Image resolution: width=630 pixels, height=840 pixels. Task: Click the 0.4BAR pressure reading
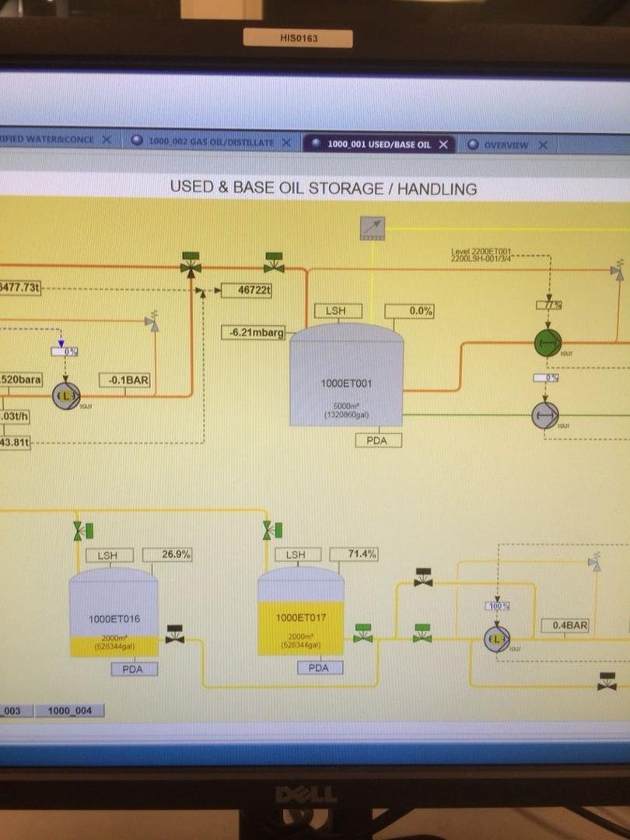pyautogui.click(x=565, y=625)
